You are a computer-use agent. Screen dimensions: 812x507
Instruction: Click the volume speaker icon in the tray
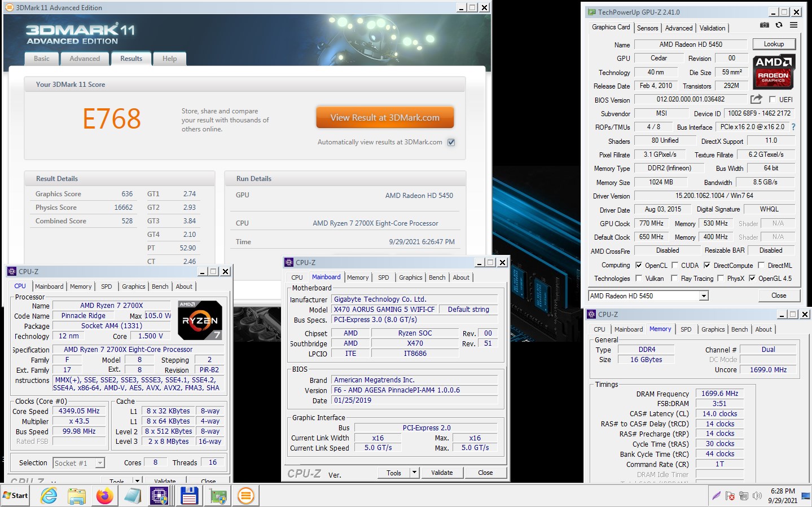click(x=757, y=496)
